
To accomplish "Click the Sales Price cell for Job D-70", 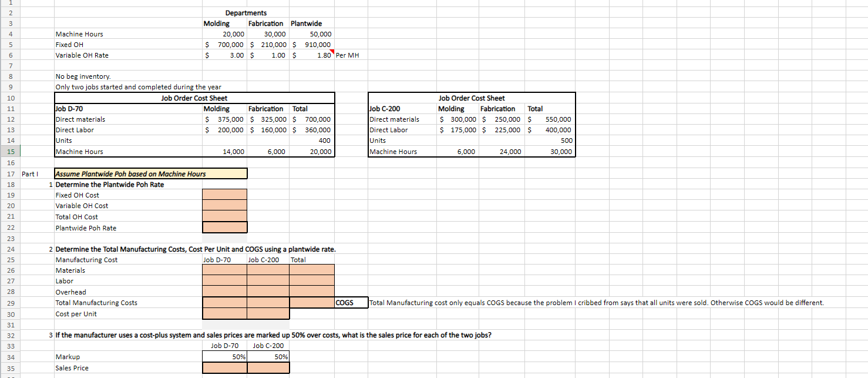I will (224, 367).
